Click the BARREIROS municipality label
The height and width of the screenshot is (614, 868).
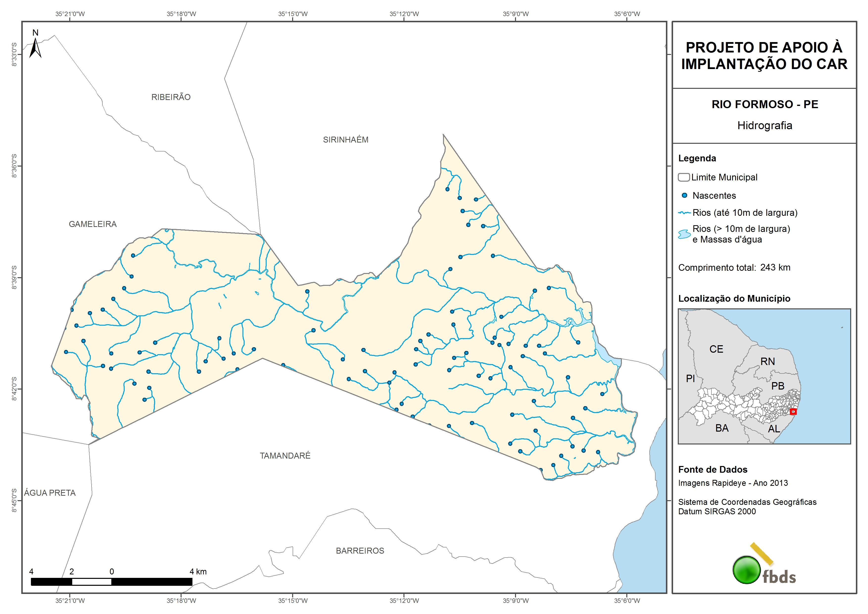click(360, 551)
